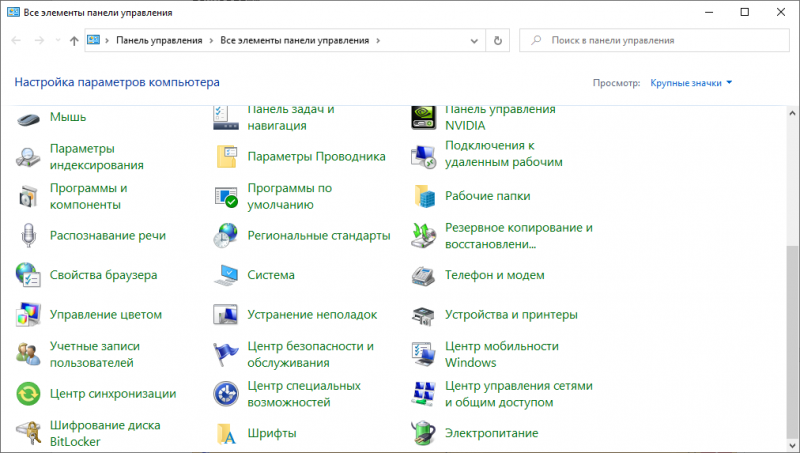The width and height of the screenshot is (800, 453).
Task: Open 'Рабочие папки' link
Action: click(x=487, y=196)
